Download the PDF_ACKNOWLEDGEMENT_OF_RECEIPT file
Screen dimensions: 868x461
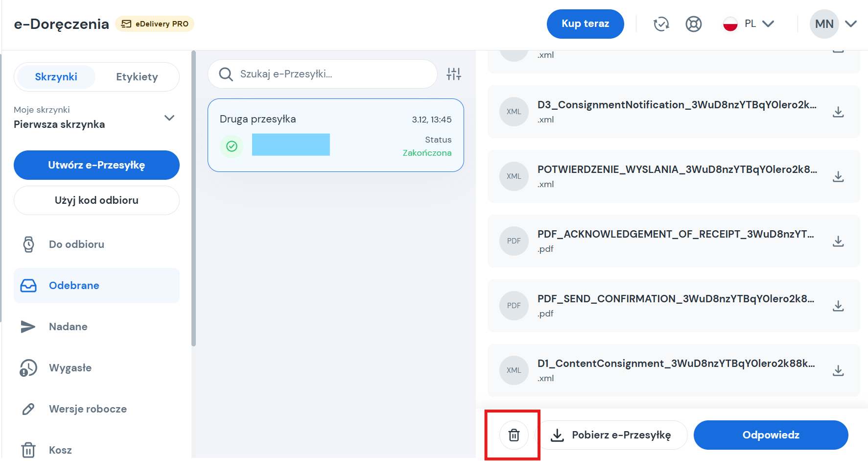[838, 241]
